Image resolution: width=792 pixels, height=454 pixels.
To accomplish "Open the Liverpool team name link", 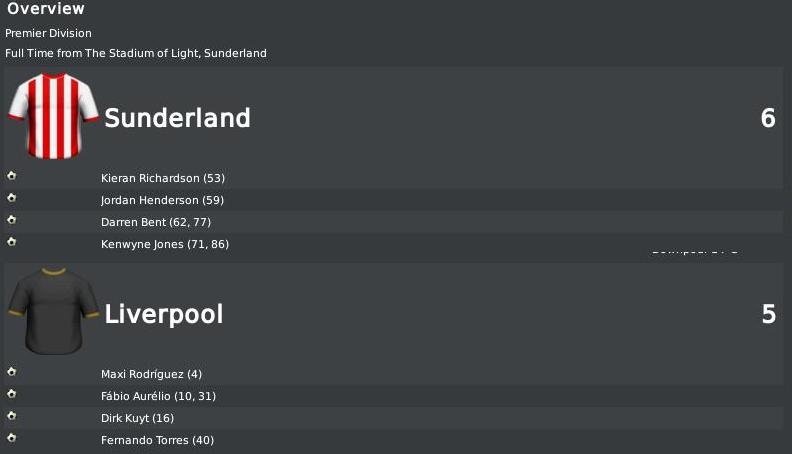I will (164, 314).
